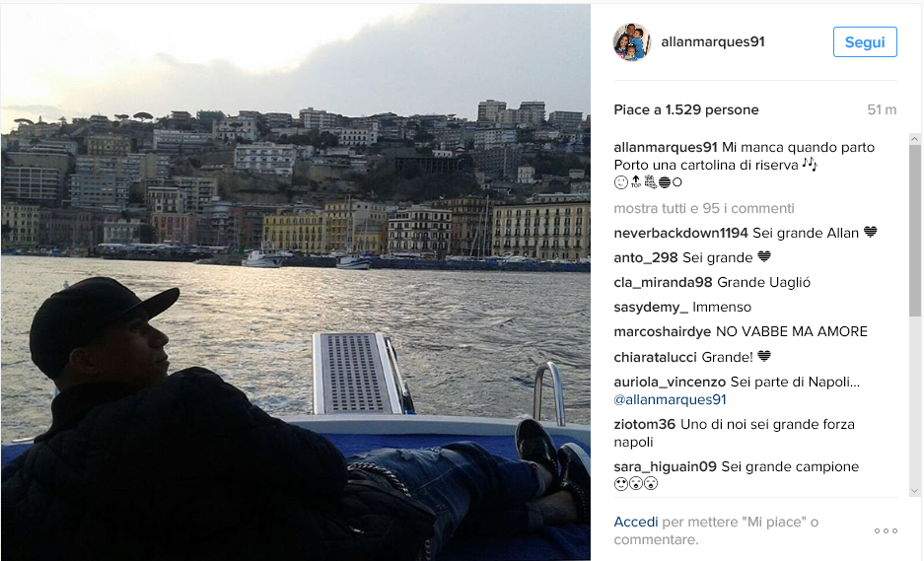The width and height of the screenshot is (924, 561).
Task: Open marcoshairdye's profile
Action: point(663,331)
